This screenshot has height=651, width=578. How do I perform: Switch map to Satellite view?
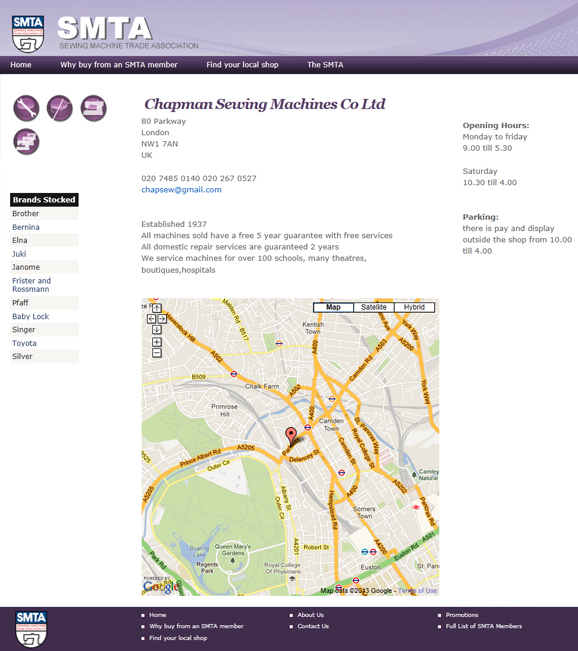click(374, 307)
